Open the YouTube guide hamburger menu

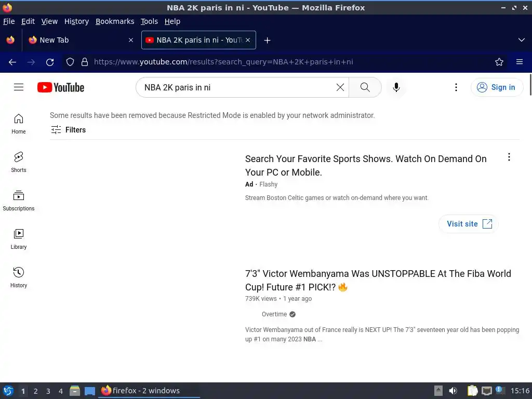[x=19, y=87]
